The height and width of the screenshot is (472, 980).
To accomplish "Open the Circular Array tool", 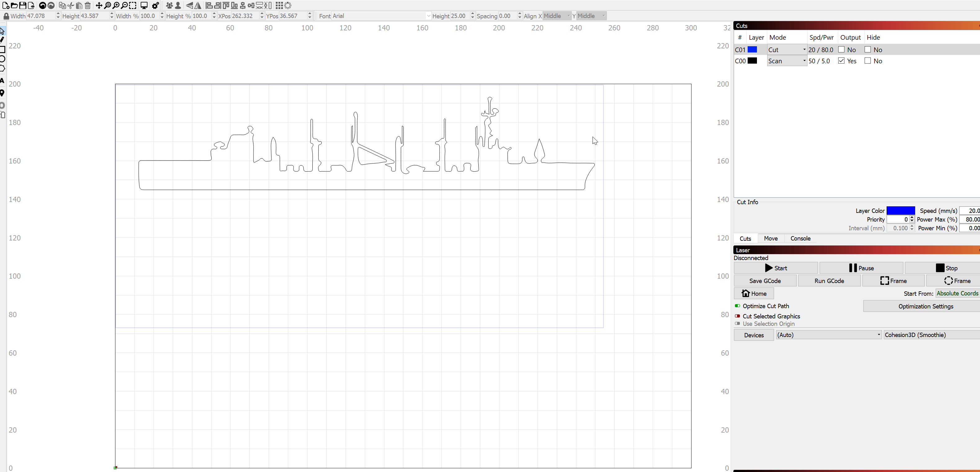I will coord(288,5).
